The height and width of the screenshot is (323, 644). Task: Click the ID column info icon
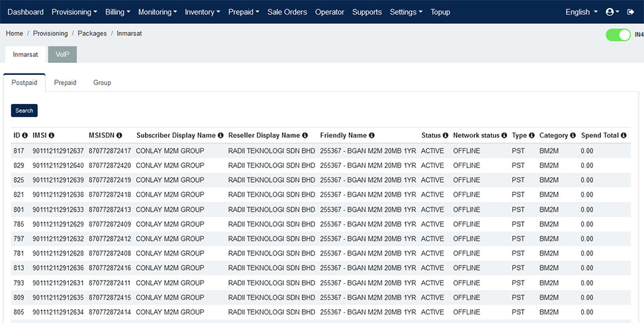click(25, 136)
